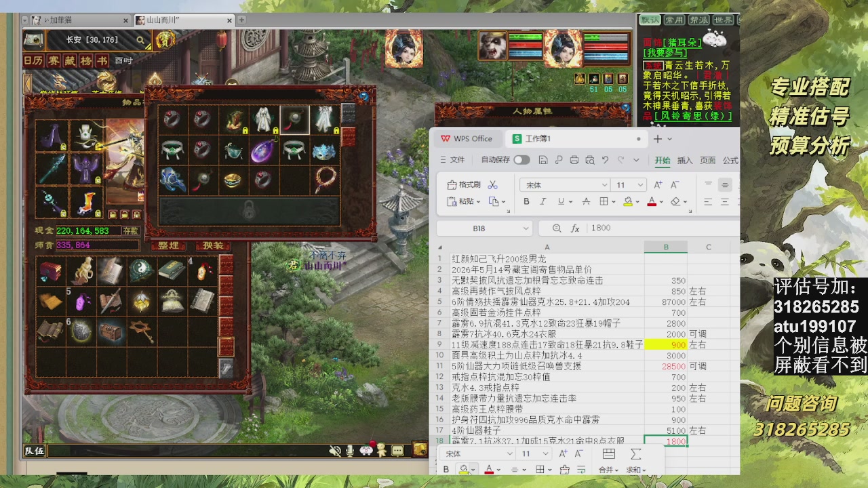Screen dimensions: 868x488
Task: Click the font color swatch in mini toolbar
Action: coord(489,470)
